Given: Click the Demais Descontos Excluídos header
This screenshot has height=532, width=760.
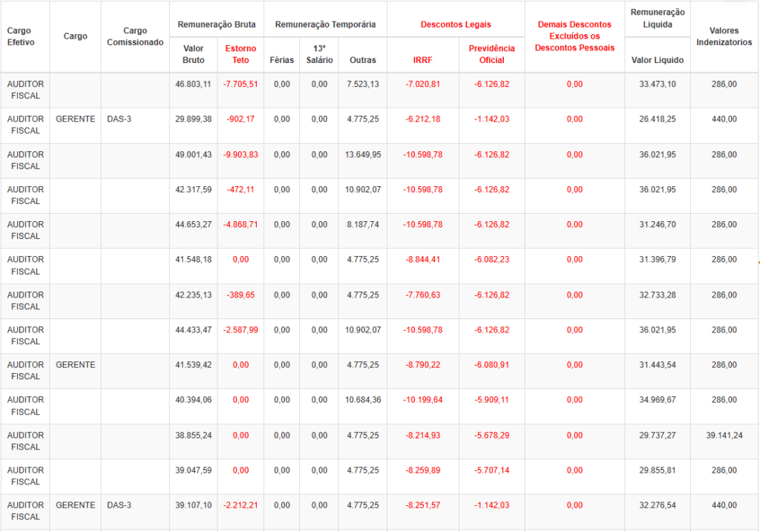Looking at the screenshot, I should [x=574, y=36].
